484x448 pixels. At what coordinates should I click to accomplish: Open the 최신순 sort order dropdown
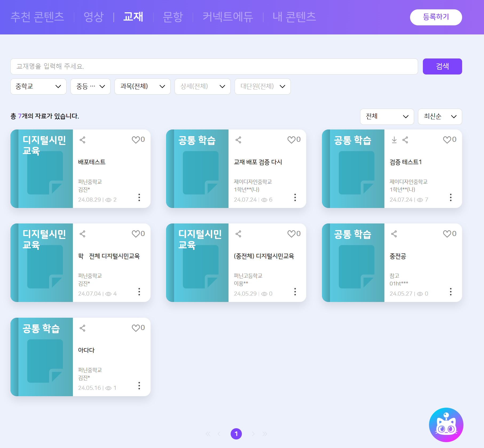(440, 117)
